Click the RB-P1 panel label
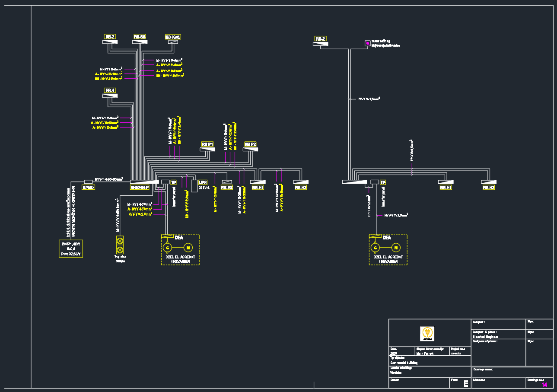Screen dimensions: 557x392 coord(207,144)
